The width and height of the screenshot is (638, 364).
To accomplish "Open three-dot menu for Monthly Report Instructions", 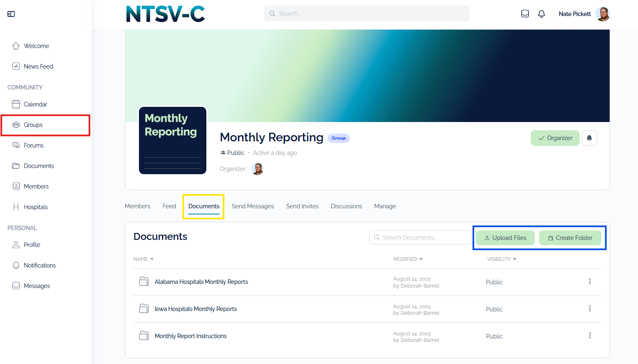I will coord(589,336).
